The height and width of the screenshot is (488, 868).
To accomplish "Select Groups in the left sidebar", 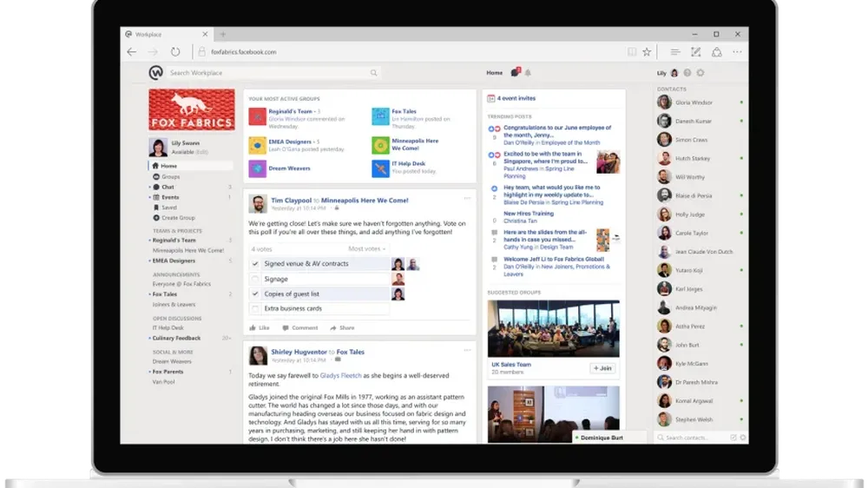I will pyautogui.click(x=170, y=176).
